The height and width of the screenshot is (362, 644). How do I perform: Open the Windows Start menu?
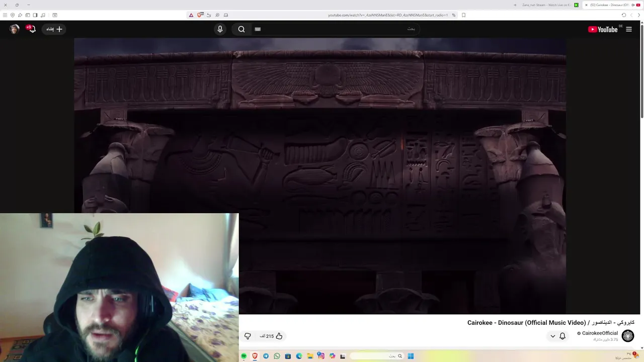(x=411, y=356)
